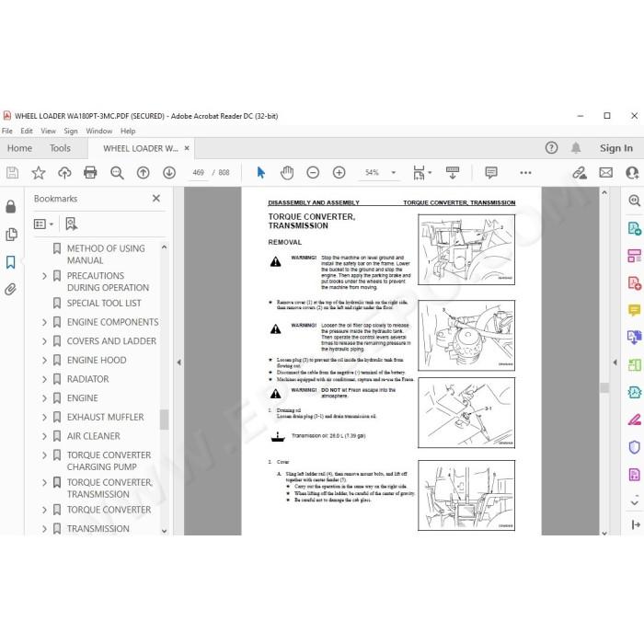This screenshot has height=644, width=644.
Task: Send the file by email envelope icon
Action: tap(605, 173)
